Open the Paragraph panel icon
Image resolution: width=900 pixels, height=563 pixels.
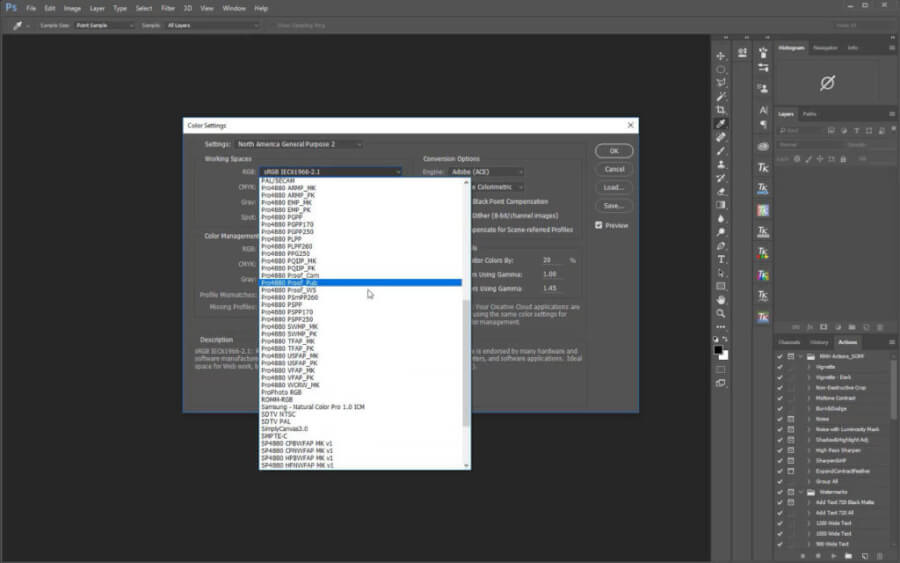pyautogui.click(x=763, y=124)
